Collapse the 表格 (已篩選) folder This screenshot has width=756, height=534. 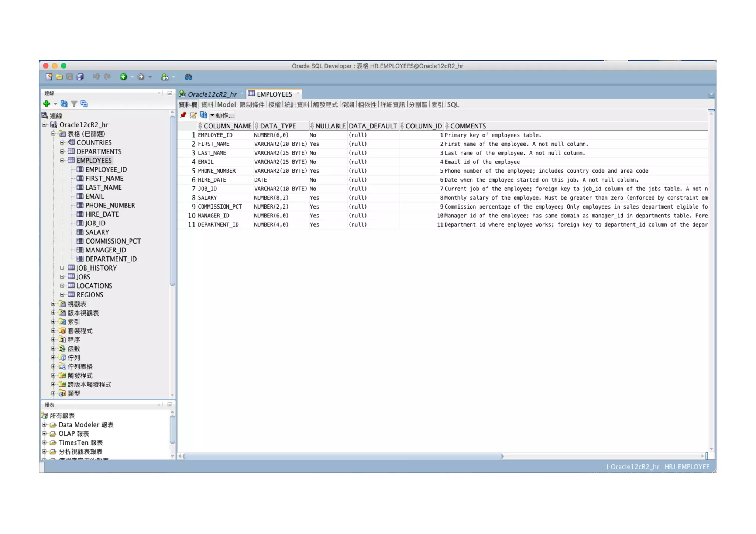point(53,134)
